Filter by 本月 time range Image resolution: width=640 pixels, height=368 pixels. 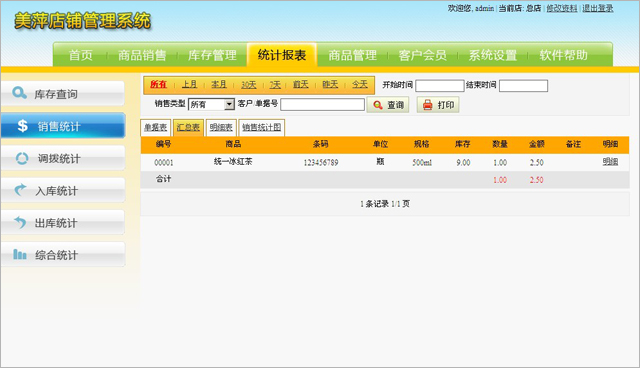[219, 84]
